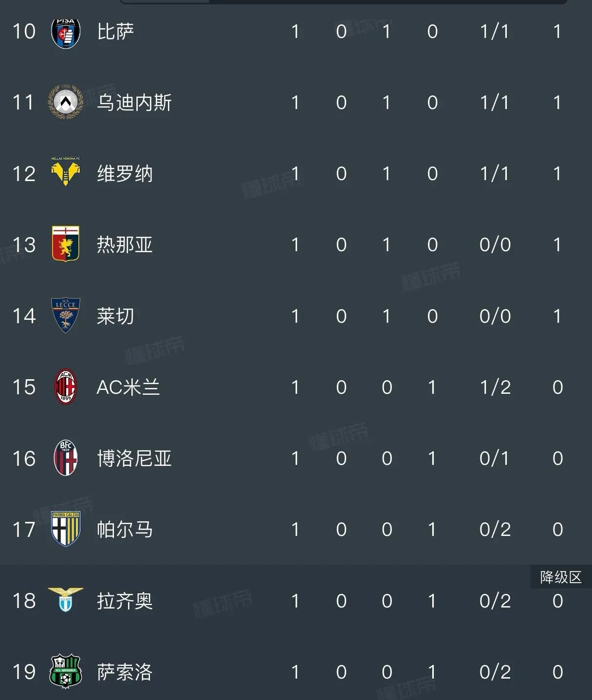Click the 降级区 relegation zone label
The image size is (592, 700).
(x=561, y=577)
